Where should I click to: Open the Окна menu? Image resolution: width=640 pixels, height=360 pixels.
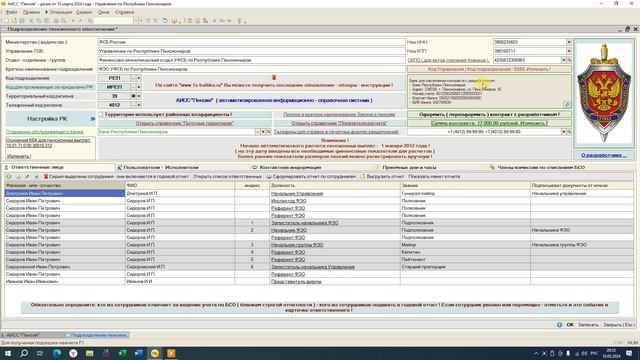[104, 12]
